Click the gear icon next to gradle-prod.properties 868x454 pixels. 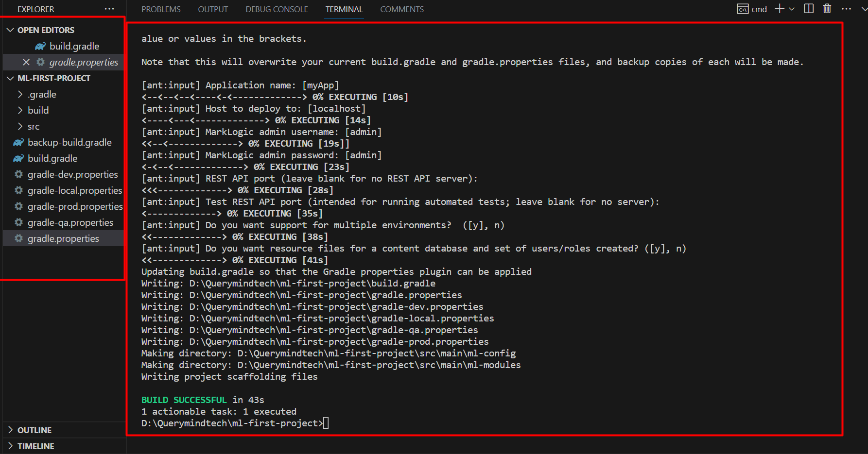(18, 206)
